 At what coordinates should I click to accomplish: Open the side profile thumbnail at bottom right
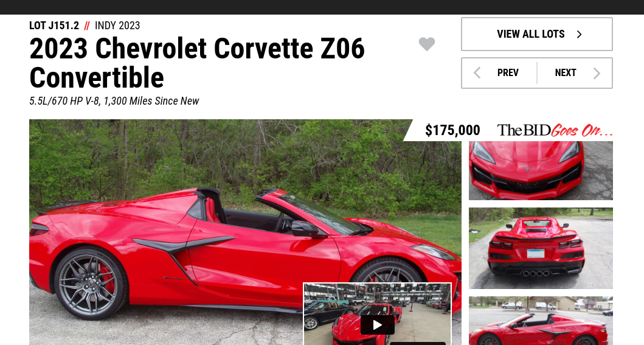tap(541, 321)
